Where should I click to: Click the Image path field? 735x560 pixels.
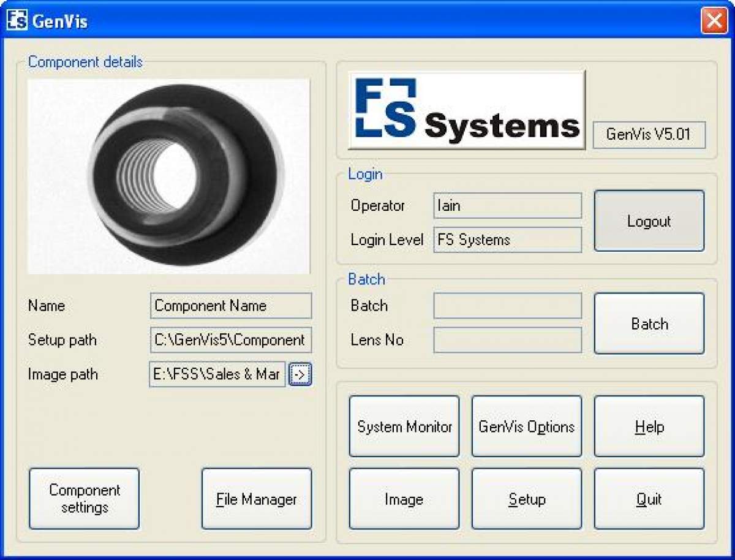[217, 374]
